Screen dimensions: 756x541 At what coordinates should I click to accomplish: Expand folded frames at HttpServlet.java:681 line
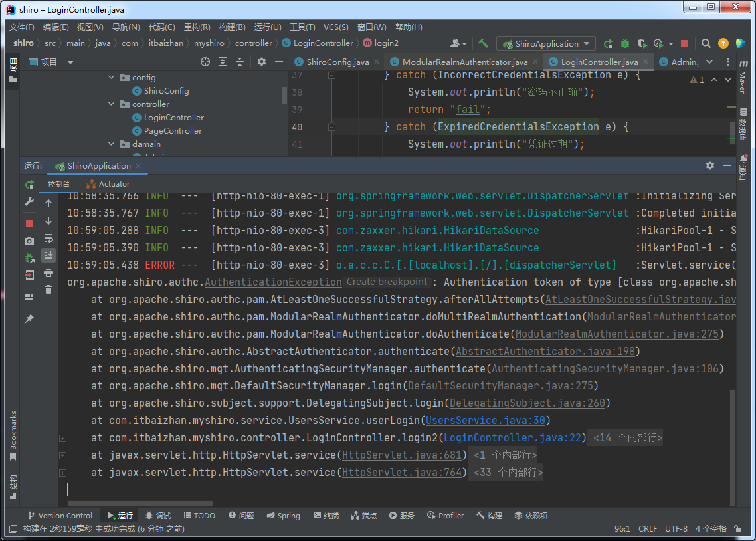62,455
